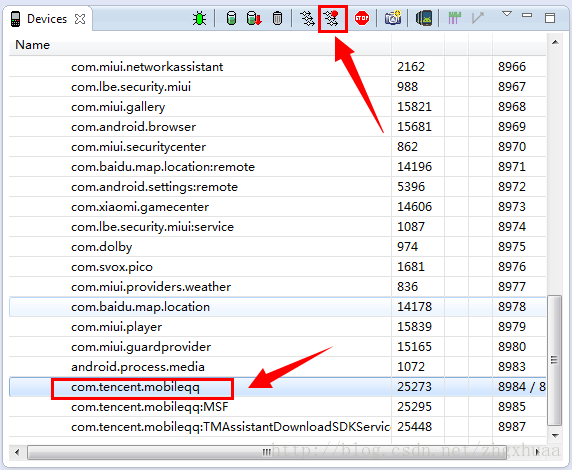The image size is (572, 470).
Task: Open the View Menu dropdown triangle
Action: [x=507, y=14]
